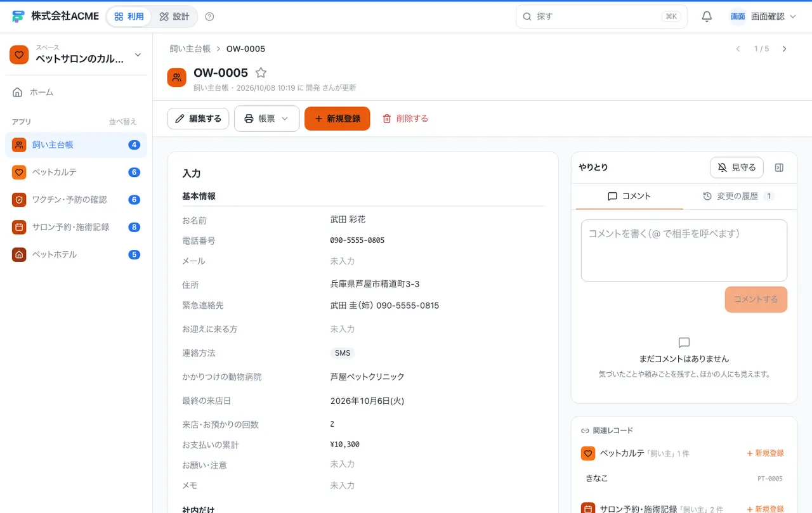Click last visit date 2026年10月6日(火)
This screenshot has height=513, width=812.
click(x=367, y=401)
